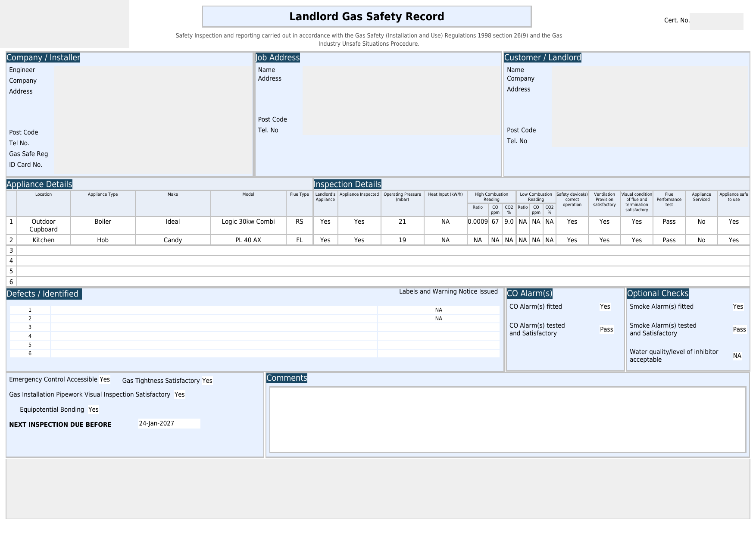Select the next inspection date 24-Jan-2027
756x535 pixels.
click(x=169, y=423)
